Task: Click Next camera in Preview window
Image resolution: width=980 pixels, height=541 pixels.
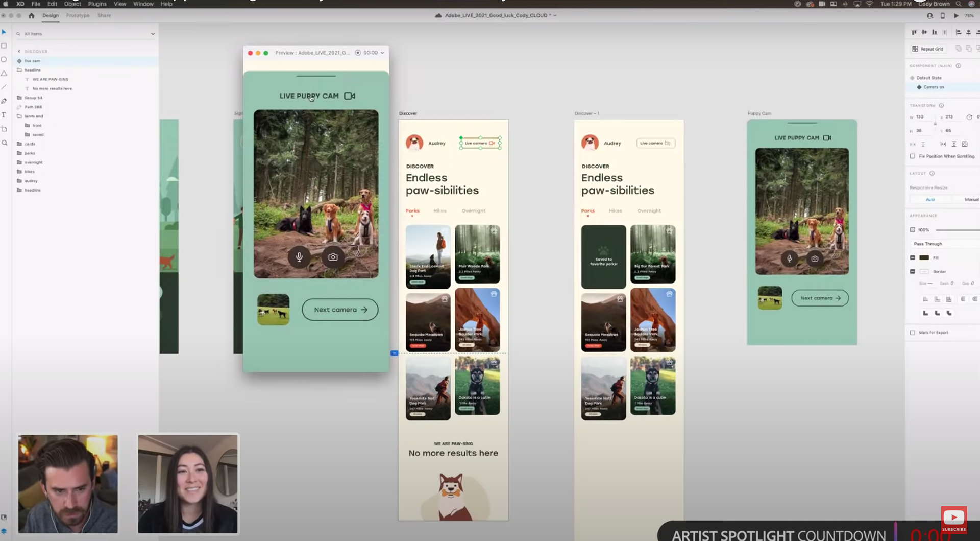Action: (x=340, y=310)
